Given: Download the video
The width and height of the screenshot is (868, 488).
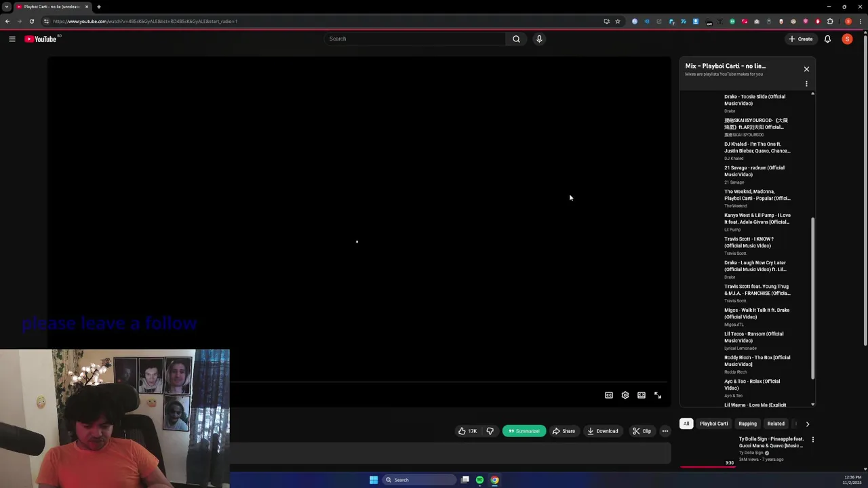Looking at the screenshot, I should (x=603, y=431).
